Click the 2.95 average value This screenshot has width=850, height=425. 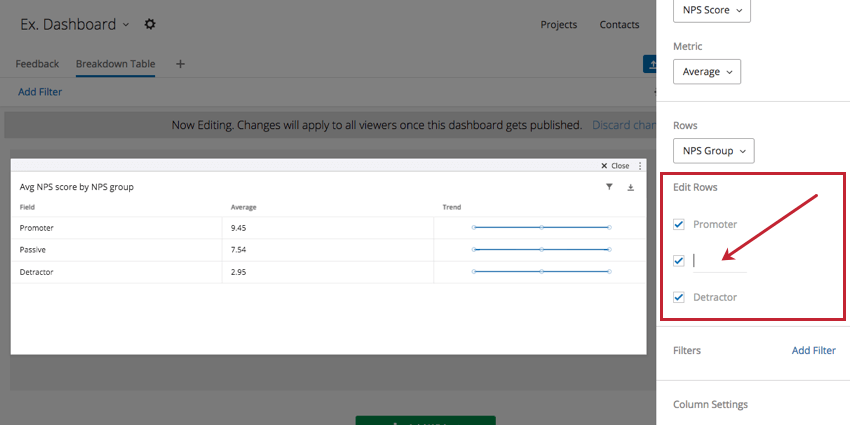click(x=239, y=272)
